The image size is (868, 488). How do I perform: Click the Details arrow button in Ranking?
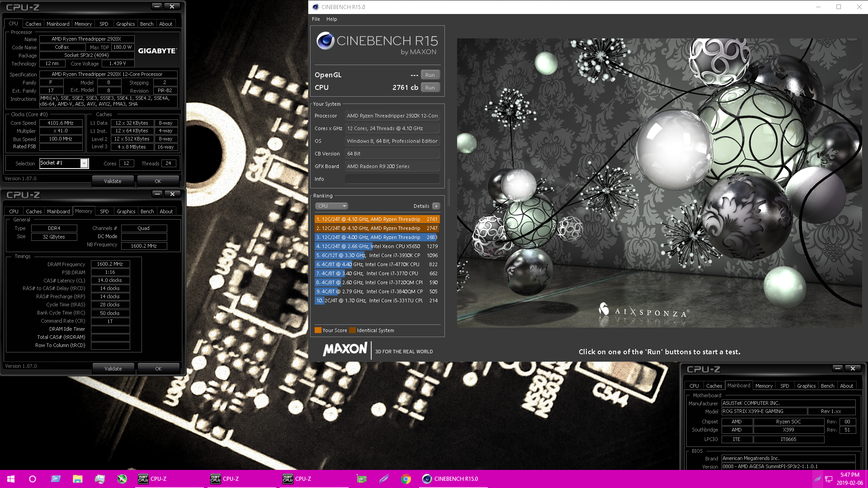click(436, 206)
